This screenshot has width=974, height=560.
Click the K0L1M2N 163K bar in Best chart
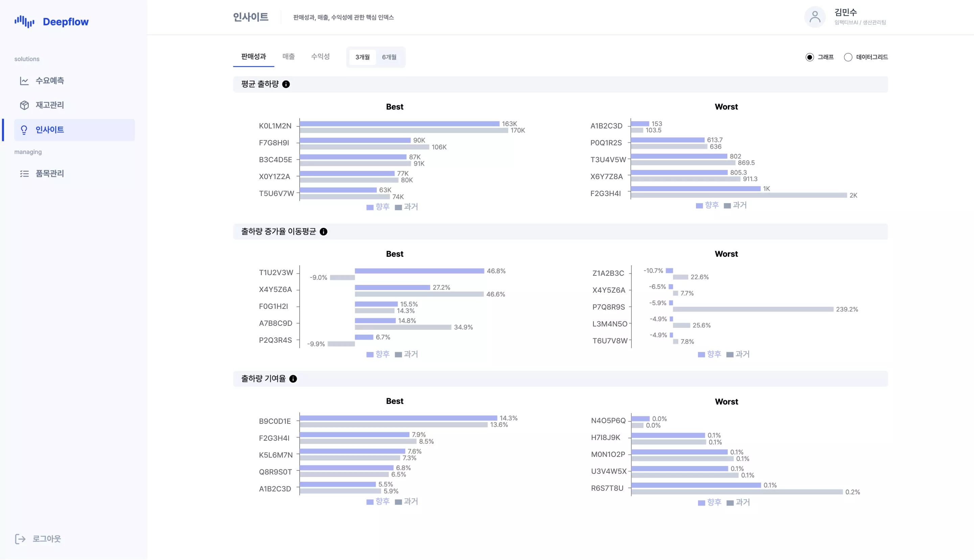coord(399,124)
